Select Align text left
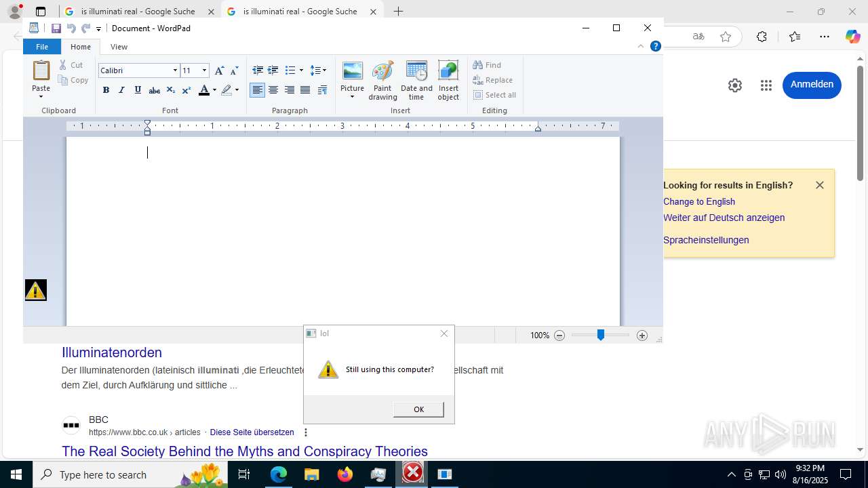868x488 pixels. coord(258,90)
